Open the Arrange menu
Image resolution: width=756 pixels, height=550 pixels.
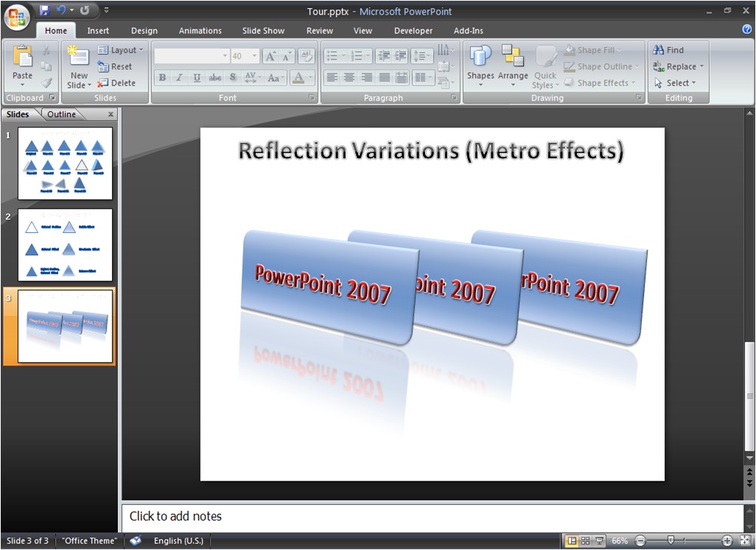(x=513, y=66)
